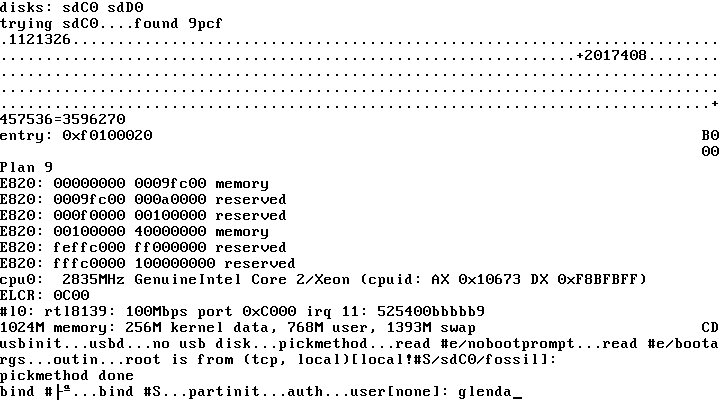Click the 'disks: sdC0 sdD0' line
This screenshot has width=720, height=400.
(64, 8)
